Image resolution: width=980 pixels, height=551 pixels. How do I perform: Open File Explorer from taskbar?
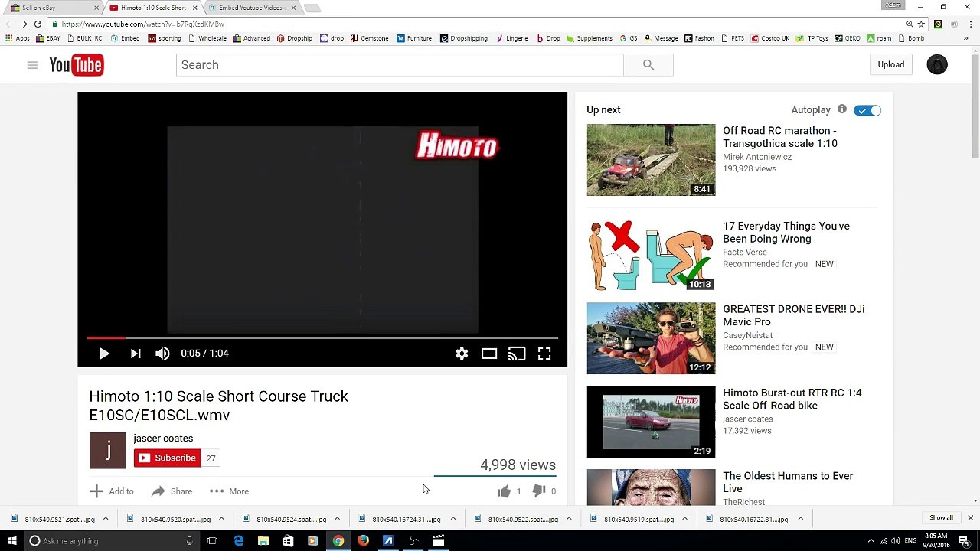[x=263, y=541]
